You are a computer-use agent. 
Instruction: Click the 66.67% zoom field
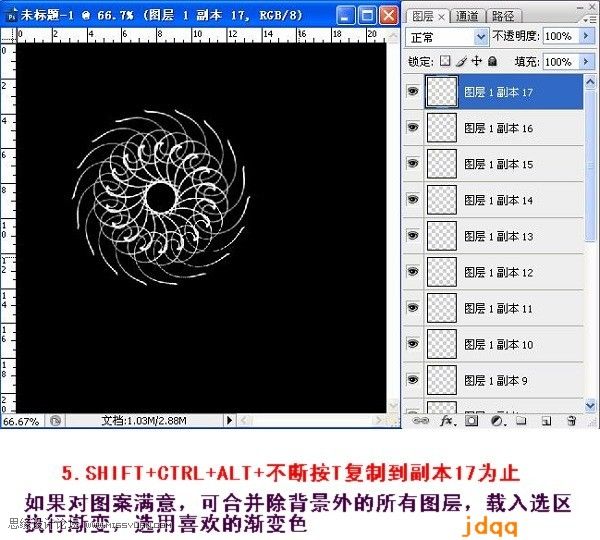[22, 421]
